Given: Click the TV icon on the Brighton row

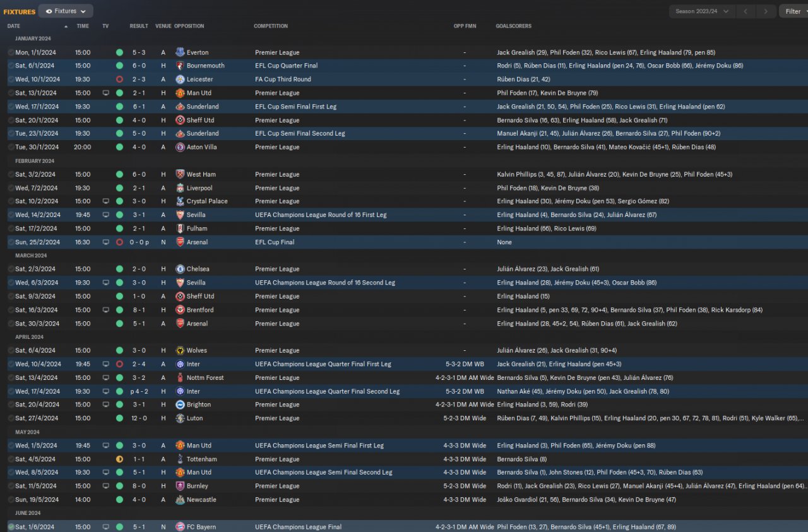Looking at the screenshot, I should point(105,405).
